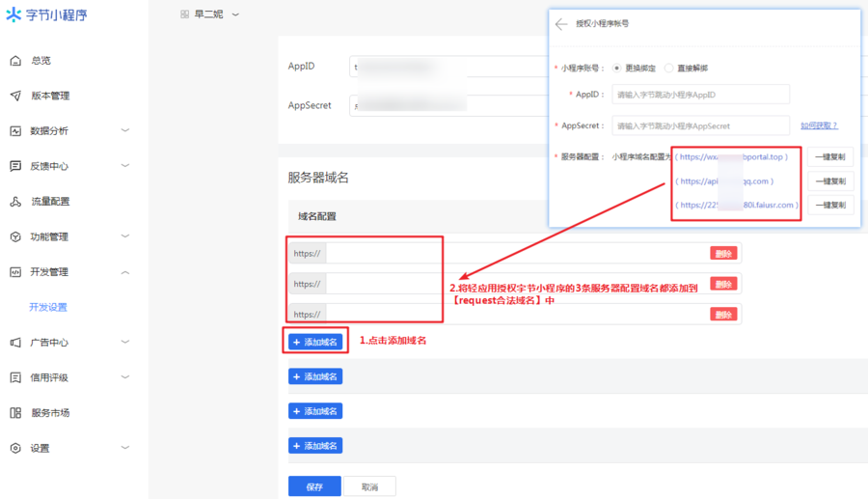The height and width of the screenshot is (499, 868).
Task: Open the 早二妮 app switcher dropdown
Action: [x=235, y=14]
